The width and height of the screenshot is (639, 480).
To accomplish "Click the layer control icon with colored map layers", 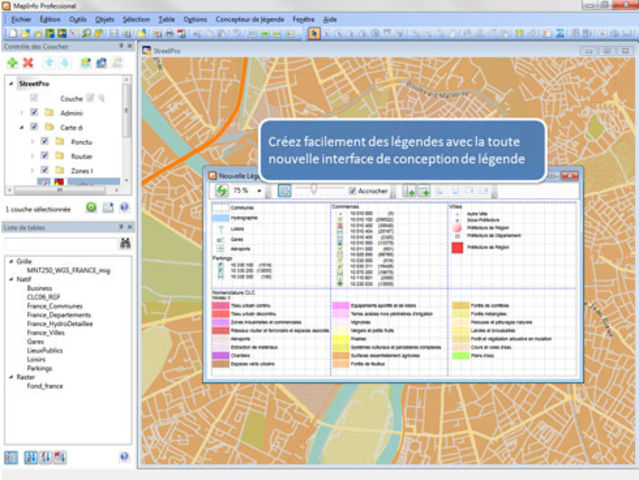I will [x=86, y=63].
